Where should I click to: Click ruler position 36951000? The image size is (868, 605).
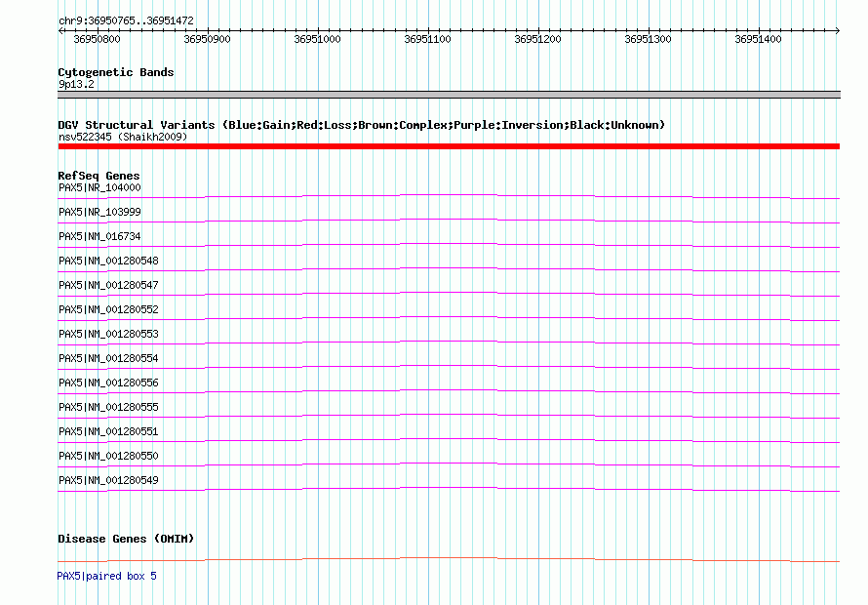click(317, 39)
